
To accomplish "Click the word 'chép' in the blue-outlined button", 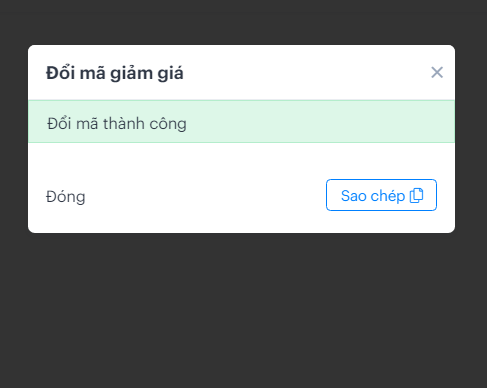I will pyautogui.click(x=388, y=196).
